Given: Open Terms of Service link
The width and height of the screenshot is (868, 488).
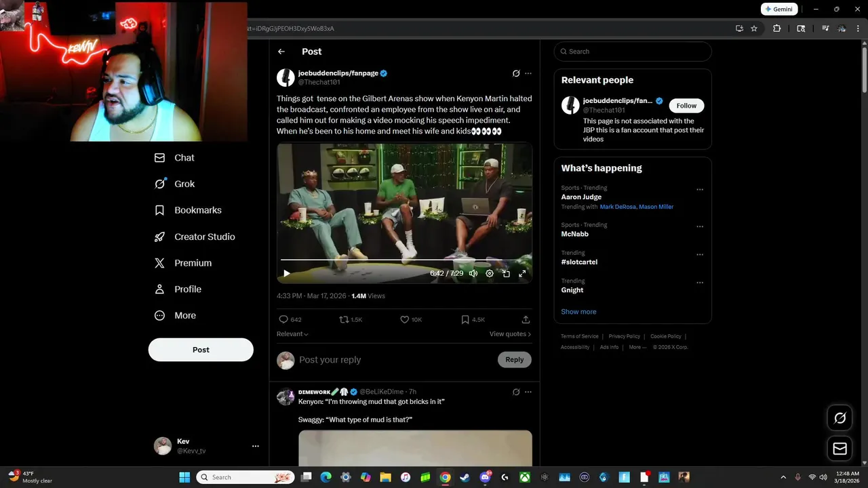Looking at the screenshot, I should click(580, 336).
